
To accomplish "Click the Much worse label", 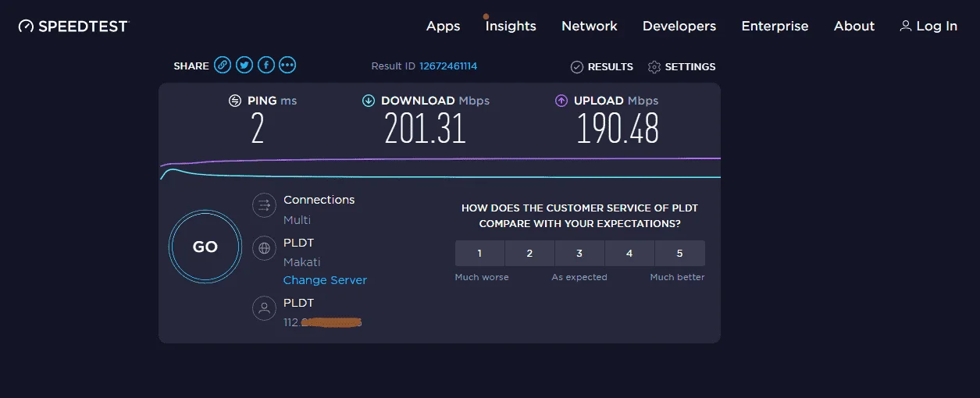I will [482, 277].
